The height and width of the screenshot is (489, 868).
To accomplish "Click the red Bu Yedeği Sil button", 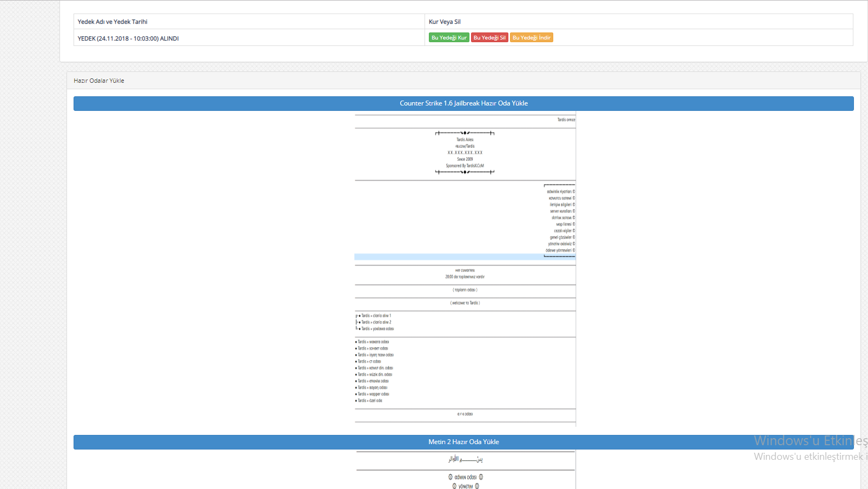I will coord(489,38).
